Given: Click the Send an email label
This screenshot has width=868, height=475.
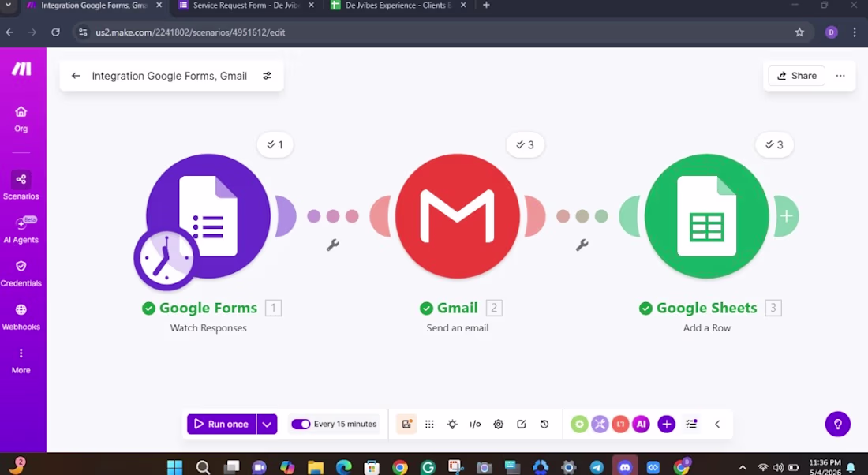Looking at the screenshot, I should (x=458, y=327).
